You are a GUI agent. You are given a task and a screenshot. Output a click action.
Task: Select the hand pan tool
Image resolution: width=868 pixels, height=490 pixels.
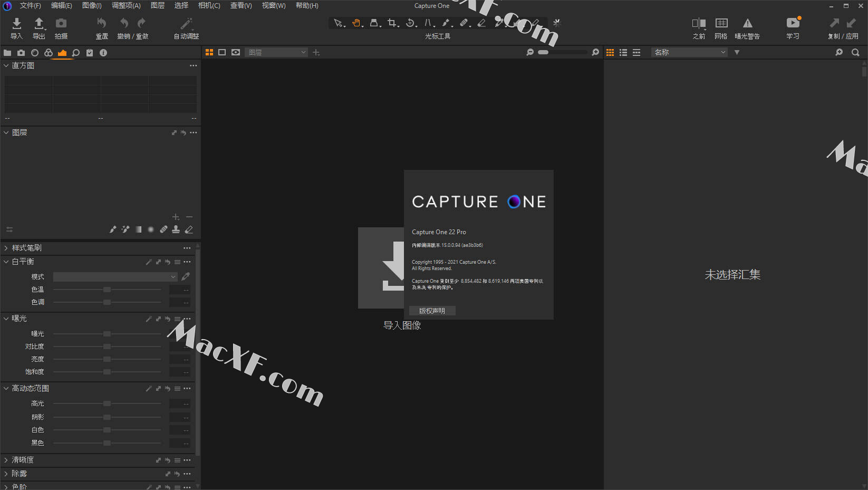(357, 23)
